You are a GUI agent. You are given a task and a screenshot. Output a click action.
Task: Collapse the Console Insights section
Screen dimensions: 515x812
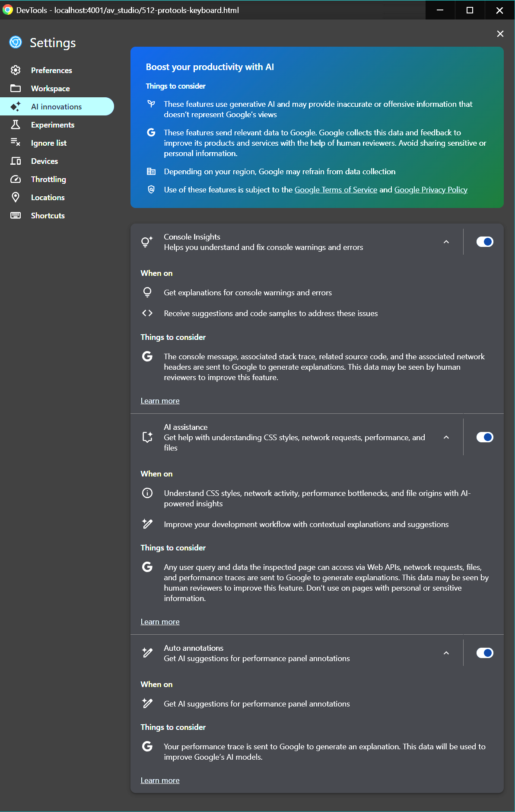tap(446, 242)
